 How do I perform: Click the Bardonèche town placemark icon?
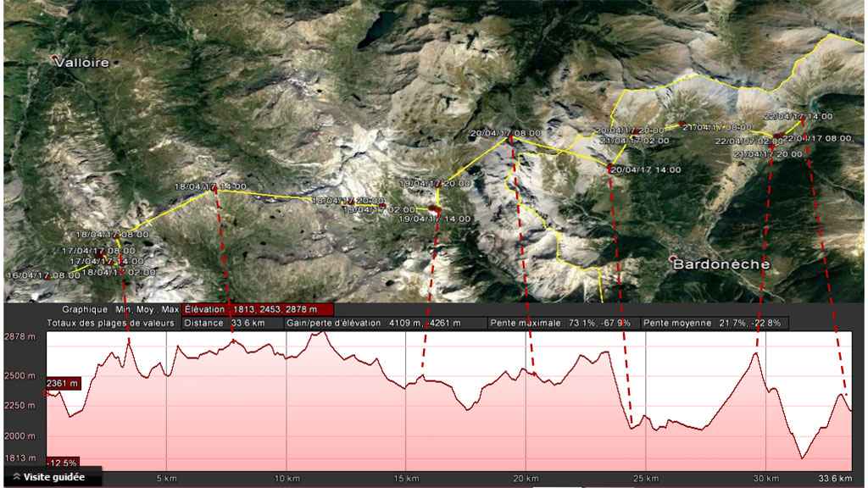click(672, 258)
